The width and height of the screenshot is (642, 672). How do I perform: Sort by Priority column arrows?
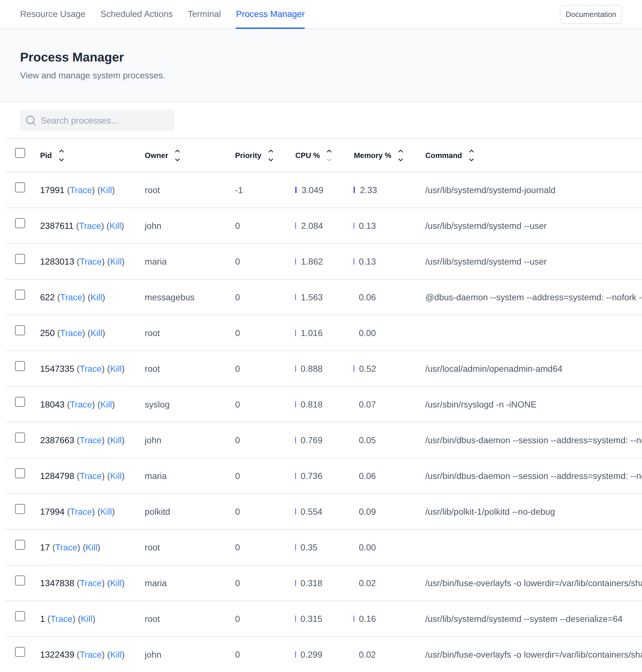click(x=271, y=155)
